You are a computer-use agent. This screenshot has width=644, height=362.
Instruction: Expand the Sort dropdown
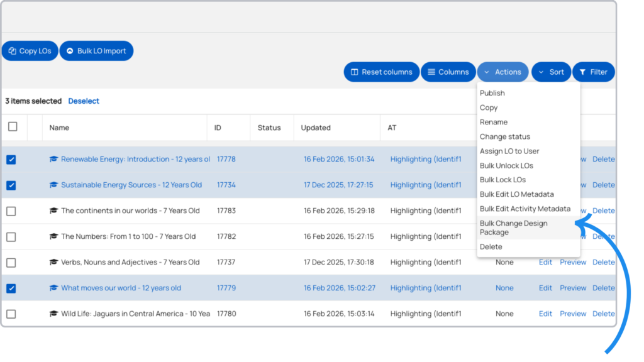[551, 72]
